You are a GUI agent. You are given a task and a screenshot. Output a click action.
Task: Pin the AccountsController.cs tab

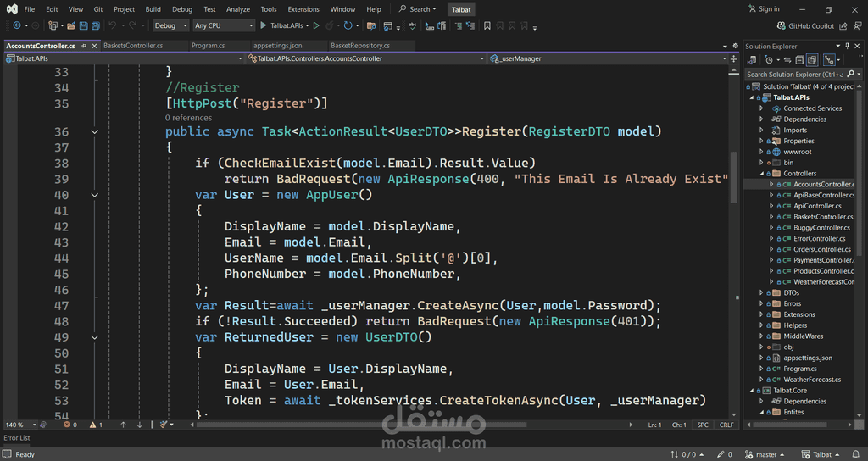point(84,46)
